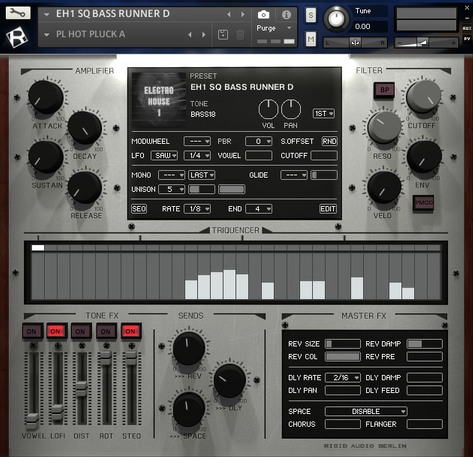473x457 pixels.
Task: Toggle the PMOD button in filter section
Action: click(x=424, y=202)
